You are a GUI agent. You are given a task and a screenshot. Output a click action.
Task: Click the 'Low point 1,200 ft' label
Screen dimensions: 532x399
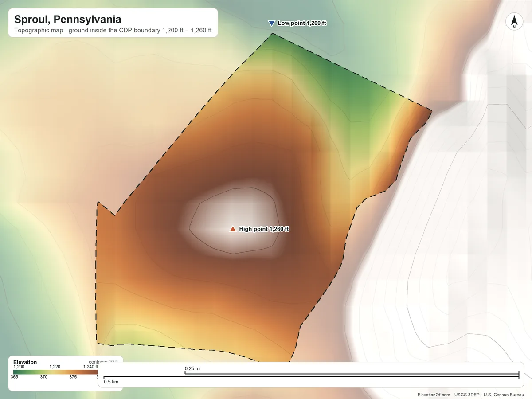click(302, 23)
